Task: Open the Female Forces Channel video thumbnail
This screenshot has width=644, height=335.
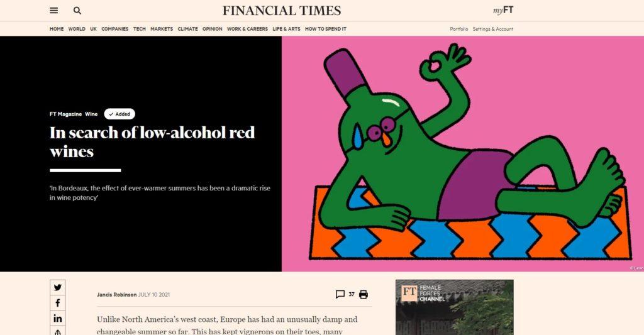Action: pyautogui.click(x=455, y=307)
